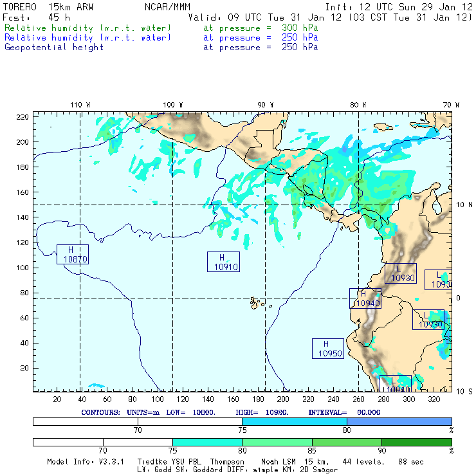Click the '110 W' longitude label
The image size is (476, 476).
pos(80,105)
